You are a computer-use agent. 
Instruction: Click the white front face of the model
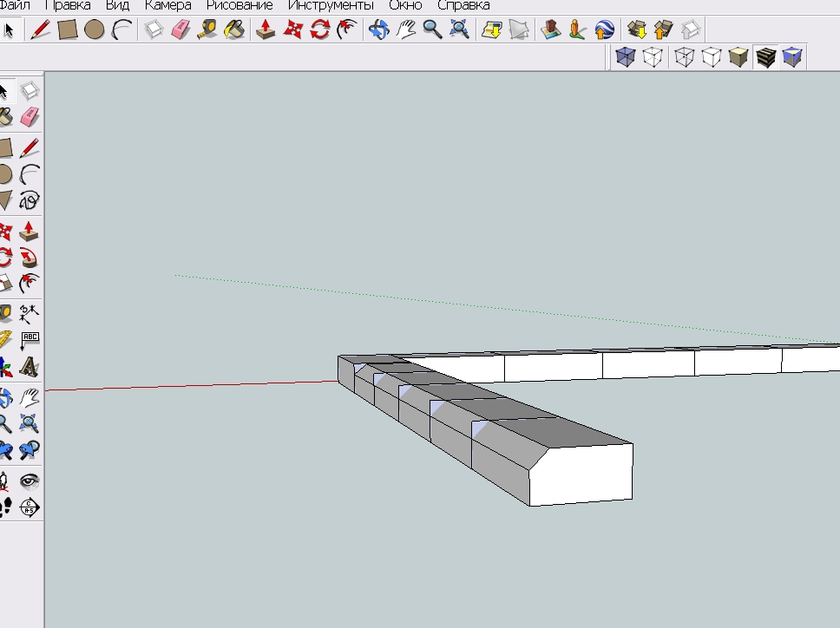[x=580, y=474]
